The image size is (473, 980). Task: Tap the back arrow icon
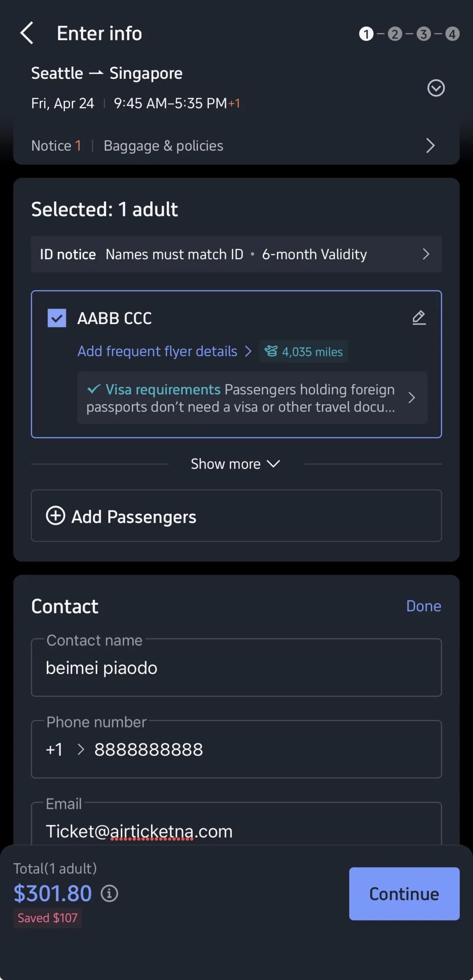pos(27,33)
